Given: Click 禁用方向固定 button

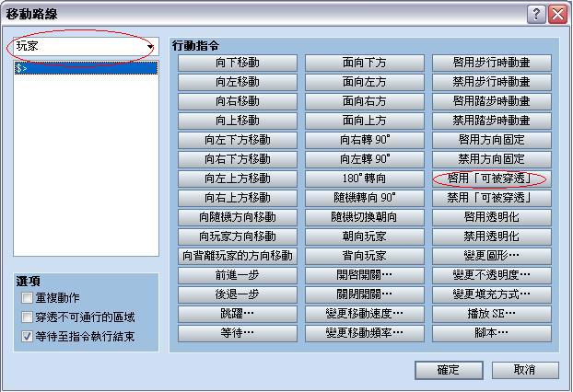Looking at the screenshot, I should click(492, 159).
